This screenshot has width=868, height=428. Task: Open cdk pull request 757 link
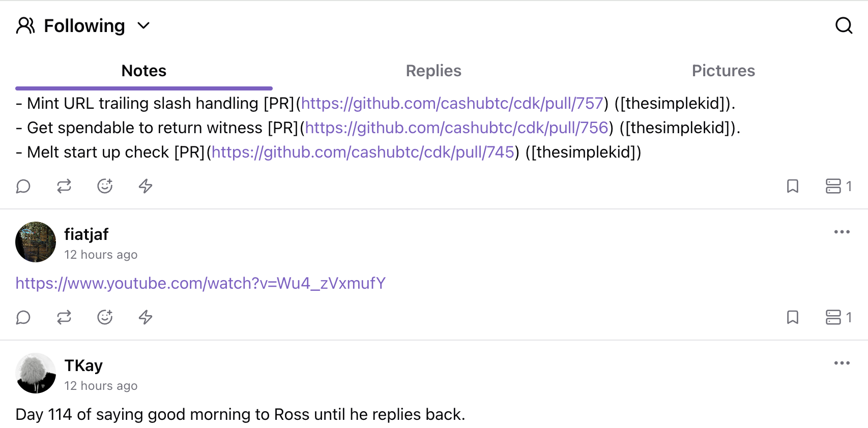point(452,103)
